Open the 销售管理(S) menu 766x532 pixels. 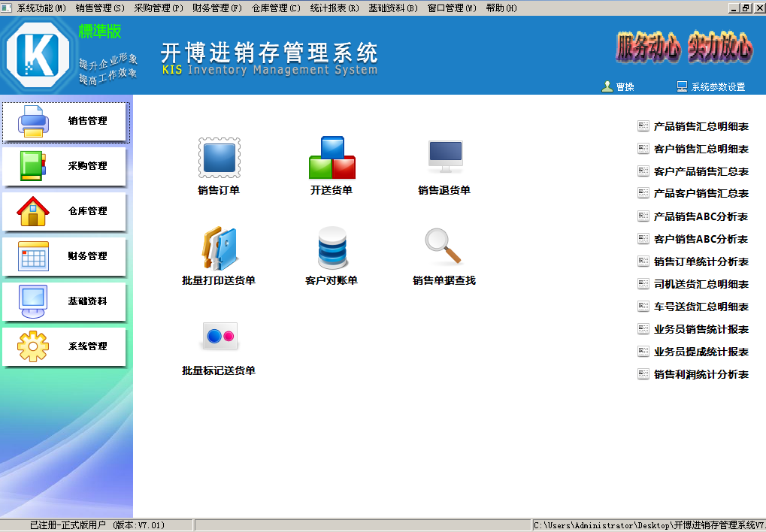click(x=100, y=8)
